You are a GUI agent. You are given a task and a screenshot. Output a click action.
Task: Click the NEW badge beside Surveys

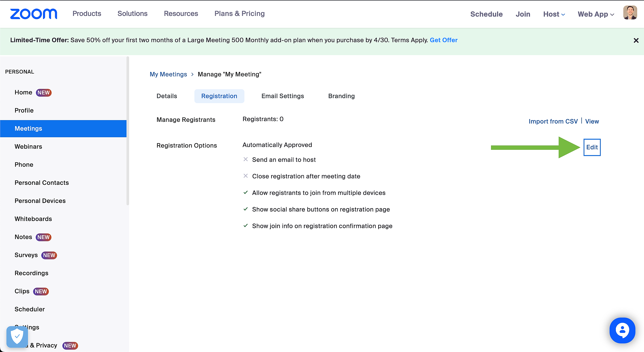point(49,255)
